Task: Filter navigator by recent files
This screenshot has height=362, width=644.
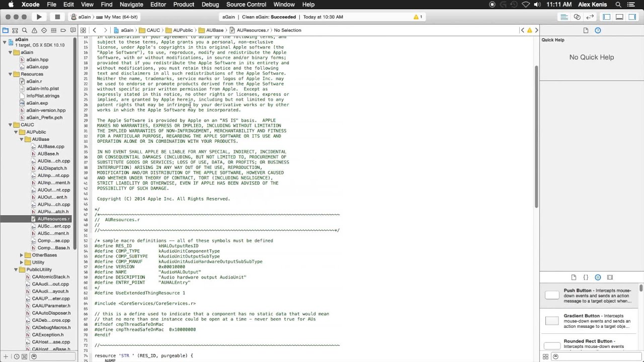Action: pyautogui.click(x=17, y=356)
